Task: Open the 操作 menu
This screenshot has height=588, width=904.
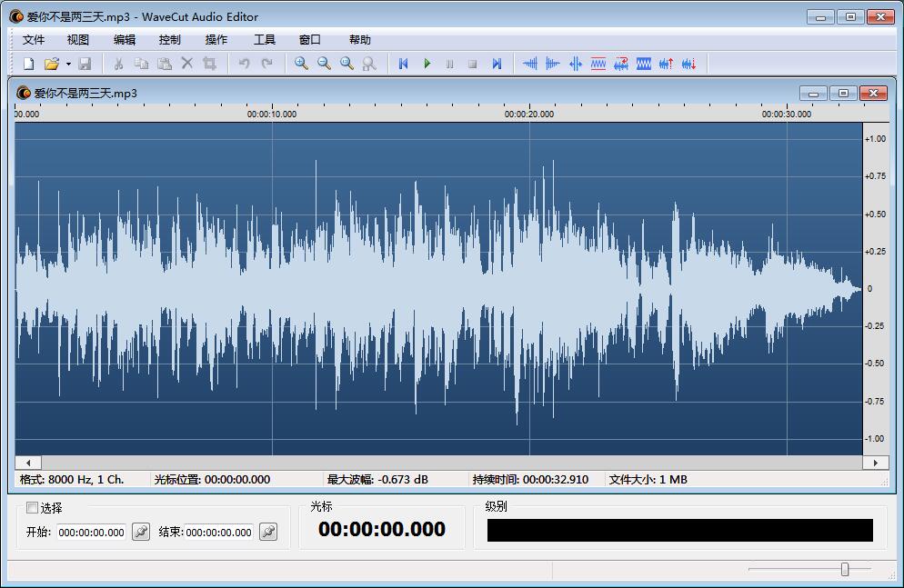Action: pos(216,40)
